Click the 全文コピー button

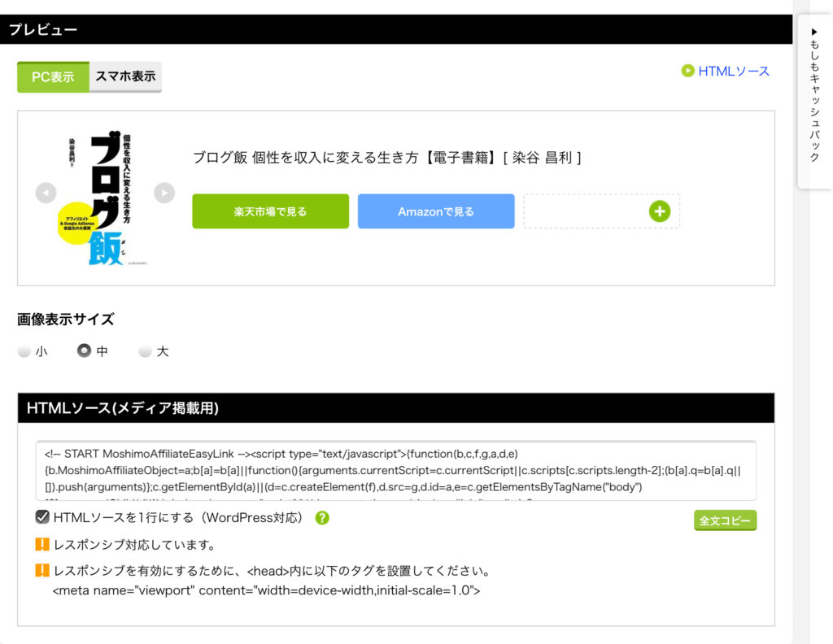[725, 520]
